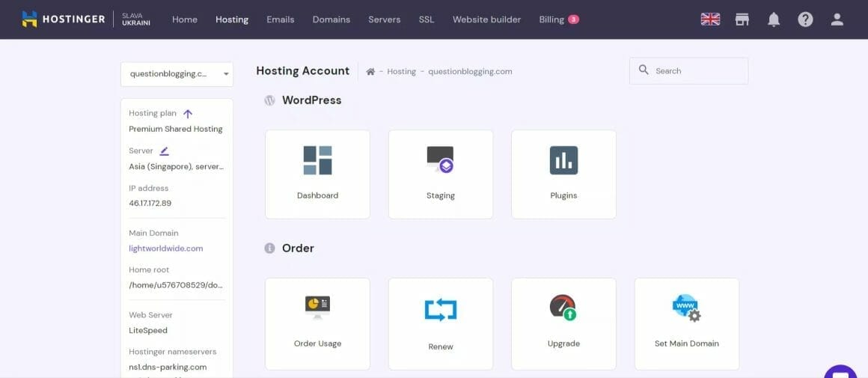Screen dimensions: 868x378
Task: Click the Upgrade speedometer icon
Action: (563, 308)
